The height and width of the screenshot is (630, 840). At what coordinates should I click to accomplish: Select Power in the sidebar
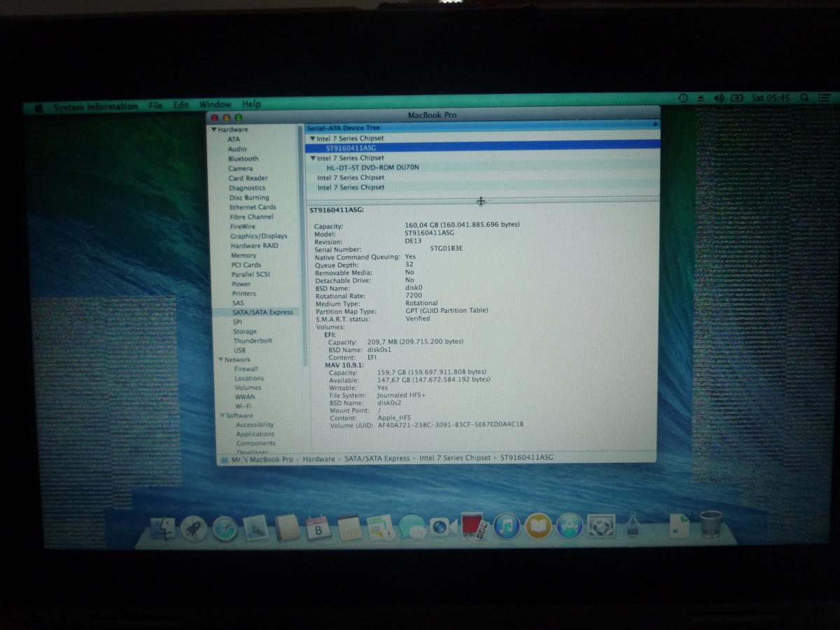coord(241,284)
